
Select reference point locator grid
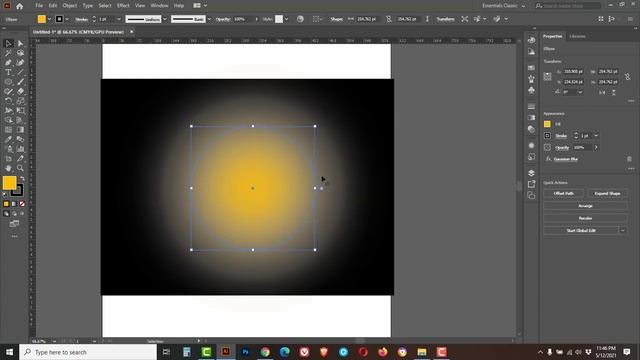pos(547,76)
